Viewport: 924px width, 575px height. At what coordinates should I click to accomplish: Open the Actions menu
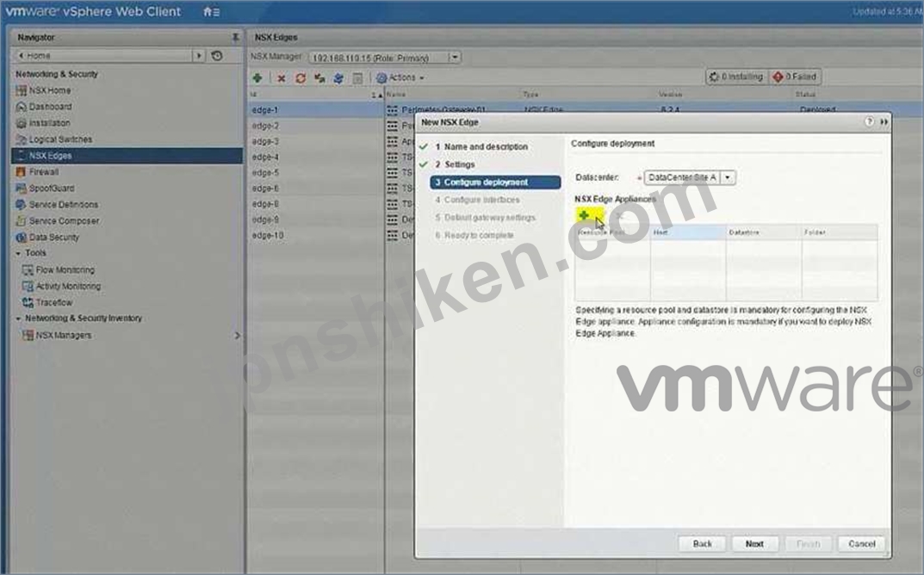click(400, 77)
